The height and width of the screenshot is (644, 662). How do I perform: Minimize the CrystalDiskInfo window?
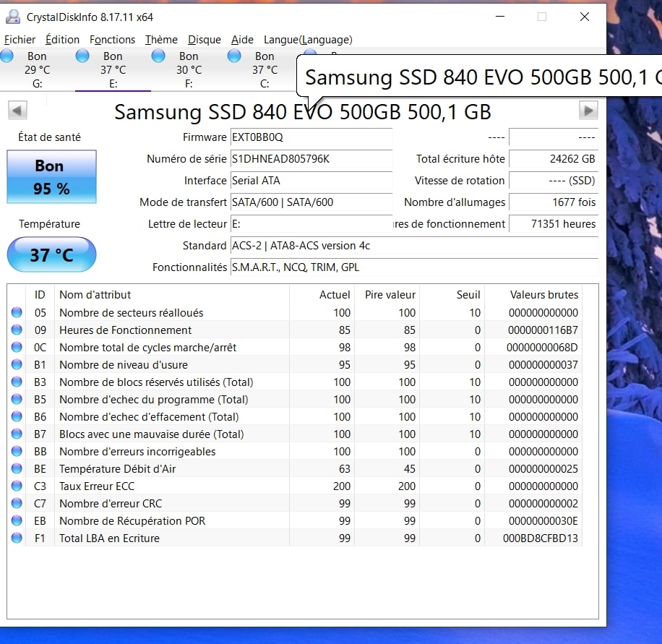click(500, 17)
